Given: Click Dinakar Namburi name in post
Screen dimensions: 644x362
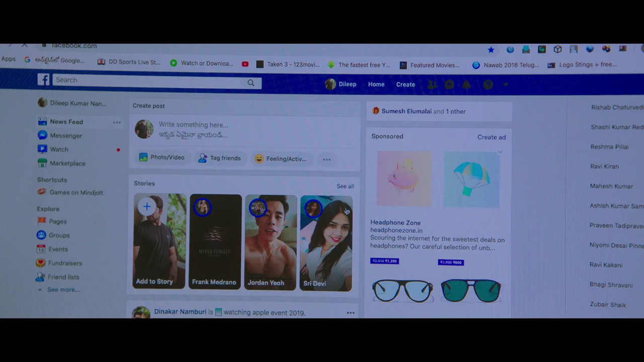Looking at the screenshot, I should tap(180, 312).
